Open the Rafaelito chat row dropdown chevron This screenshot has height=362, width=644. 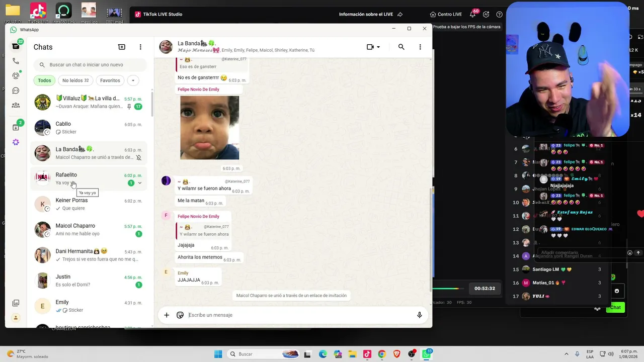tap(140, 183)
